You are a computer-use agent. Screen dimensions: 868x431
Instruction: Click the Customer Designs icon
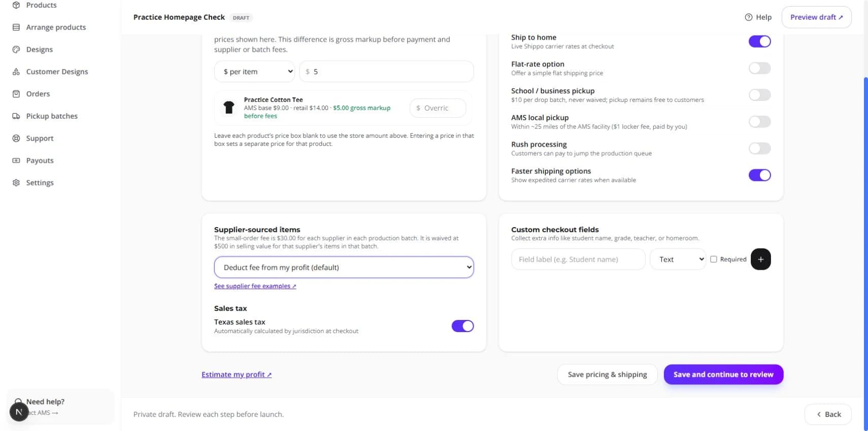click(16, 71)
